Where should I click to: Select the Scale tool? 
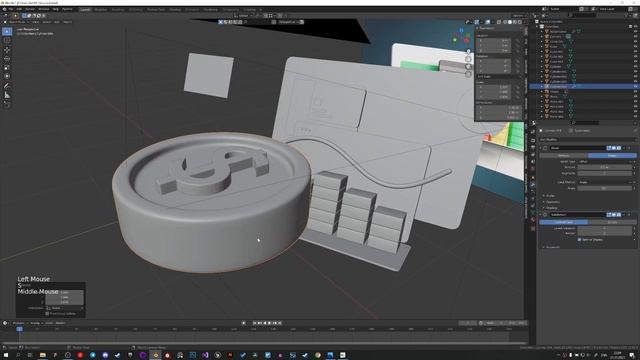tap(7, 68)
